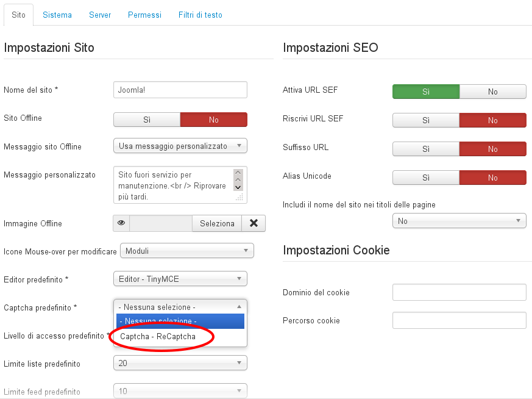Expand the site name in page titles dropdown
The width and height of the screenshot is (532, 399).
coord(459,221)
